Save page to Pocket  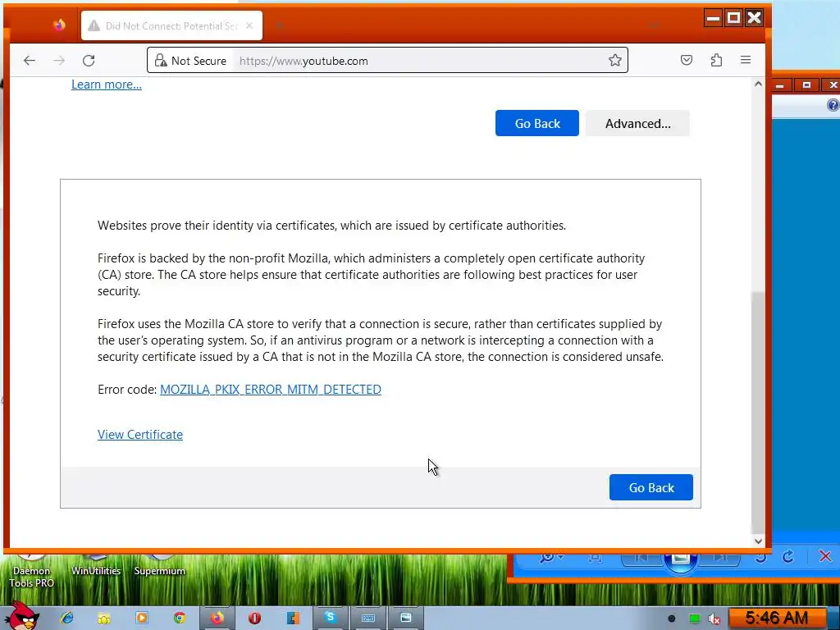pos(687,60)
